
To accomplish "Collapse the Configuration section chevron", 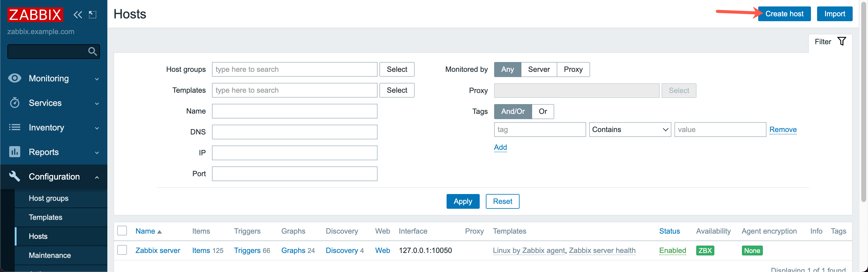I will click(x=97, y=177).
